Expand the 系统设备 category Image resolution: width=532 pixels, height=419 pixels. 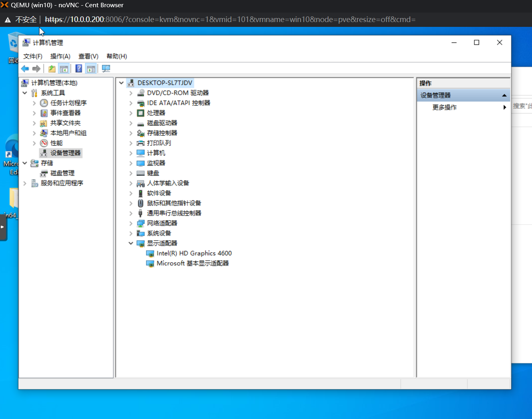click(131, 233)
